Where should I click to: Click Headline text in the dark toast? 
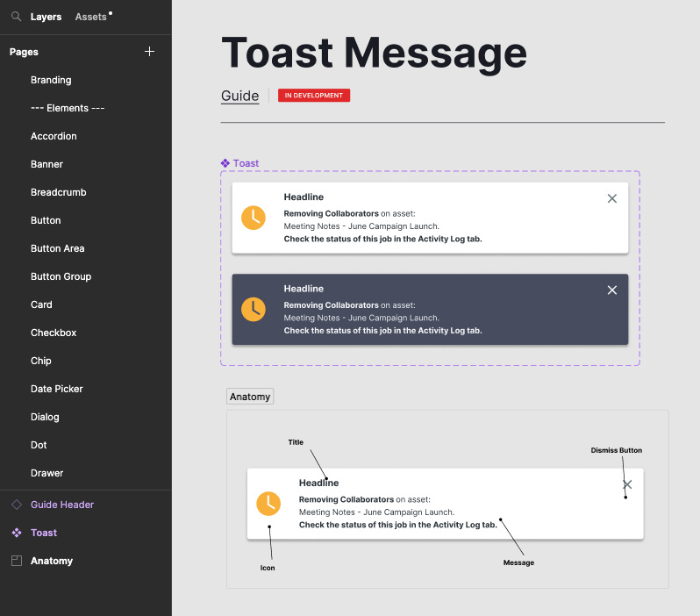[304, 289]
